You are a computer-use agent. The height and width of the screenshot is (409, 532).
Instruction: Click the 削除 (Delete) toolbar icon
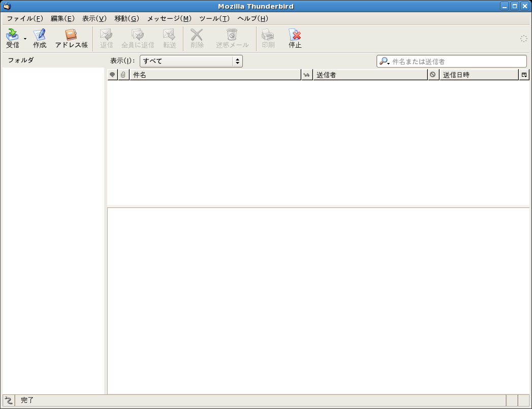click(x=197, y=38)
